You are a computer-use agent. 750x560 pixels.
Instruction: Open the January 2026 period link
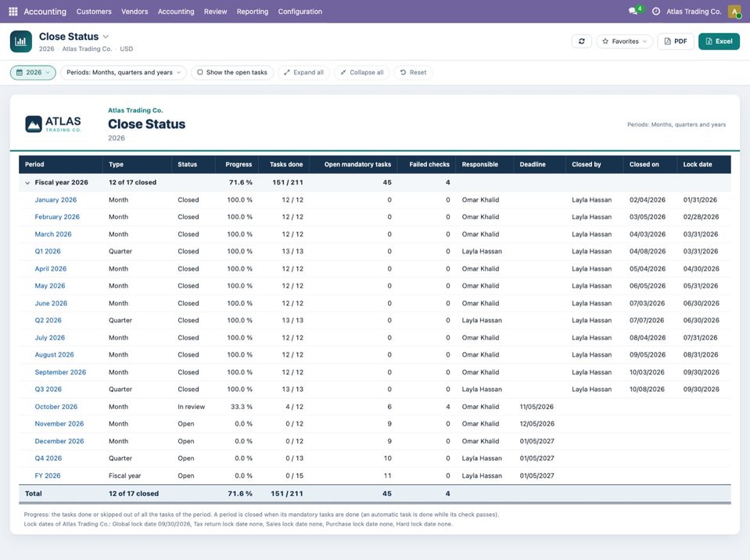point(56,200)
